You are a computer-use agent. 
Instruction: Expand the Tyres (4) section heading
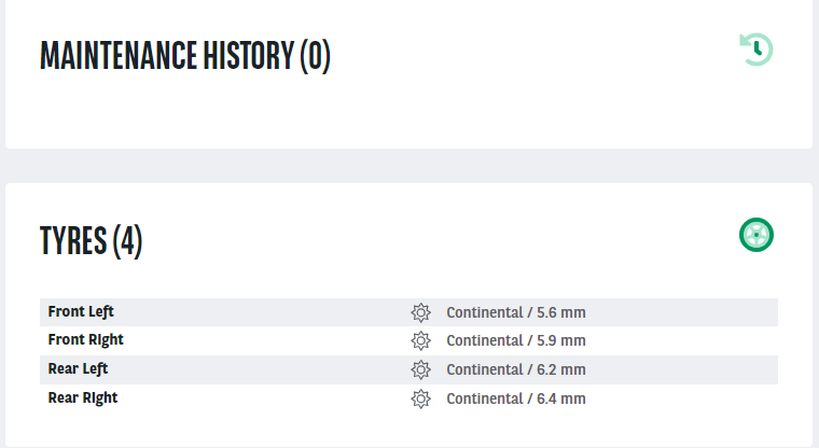click(91, 241)
